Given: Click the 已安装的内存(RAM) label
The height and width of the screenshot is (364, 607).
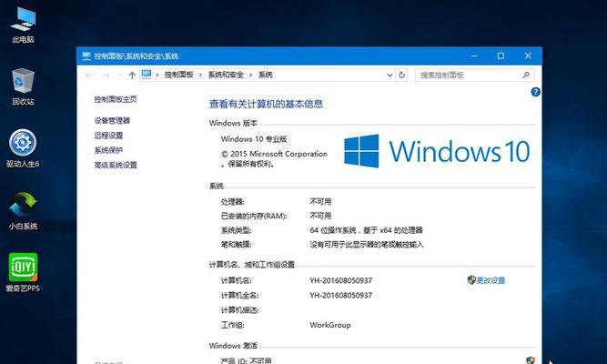Looking at the screenshot, I should coord(254,216).
